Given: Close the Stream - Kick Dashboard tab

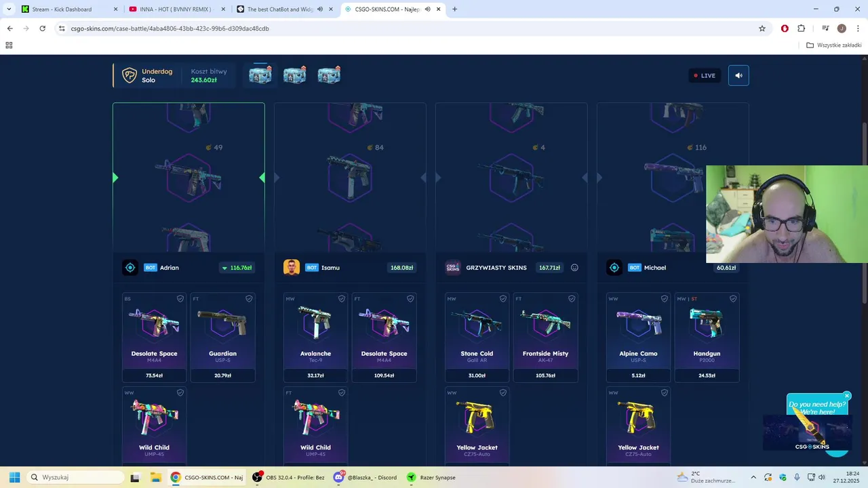Looking at the screenshot, I should (115, 9).
